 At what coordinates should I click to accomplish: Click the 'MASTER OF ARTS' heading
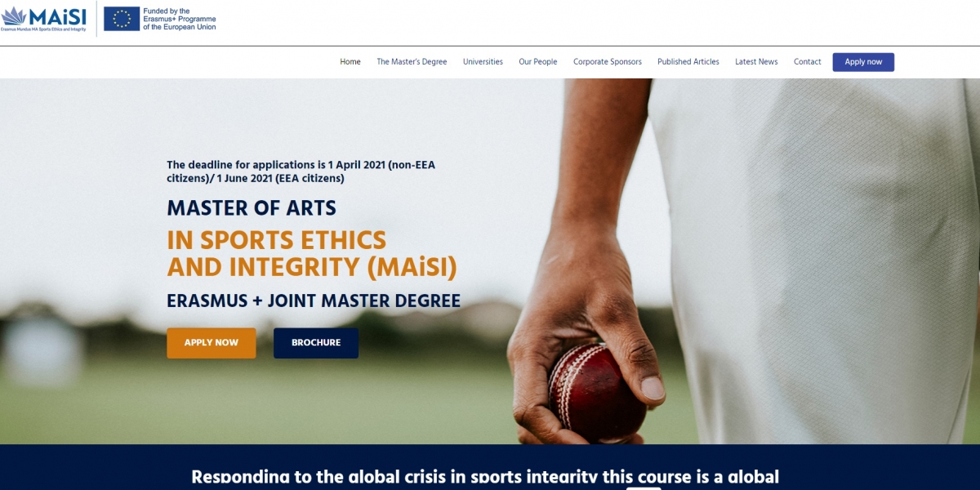pyautogui.click(x=252, y=208)
